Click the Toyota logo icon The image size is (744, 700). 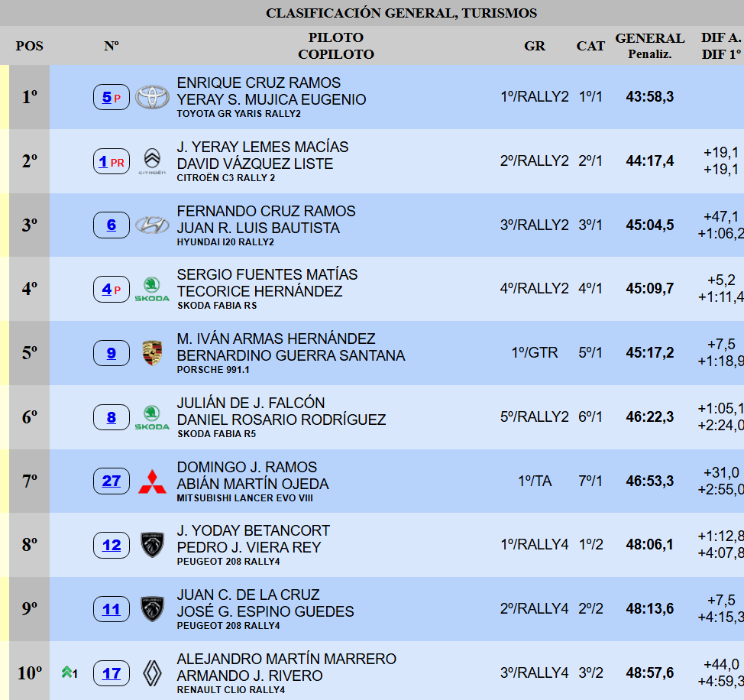[x=152, y=97]
